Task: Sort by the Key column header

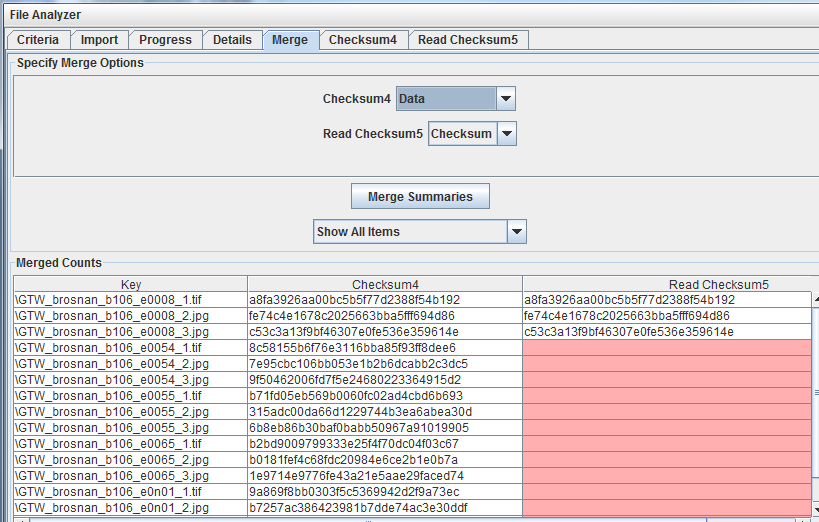Action: coord(130,284)
